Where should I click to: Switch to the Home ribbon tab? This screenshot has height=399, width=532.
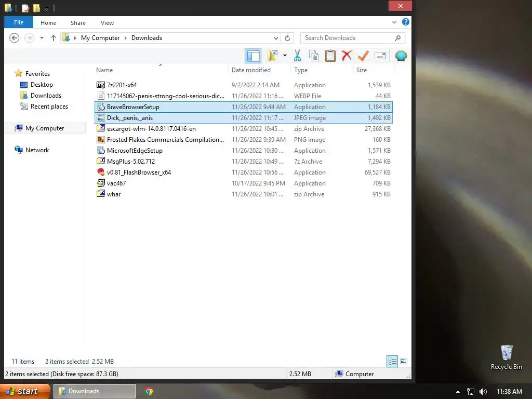48,23
